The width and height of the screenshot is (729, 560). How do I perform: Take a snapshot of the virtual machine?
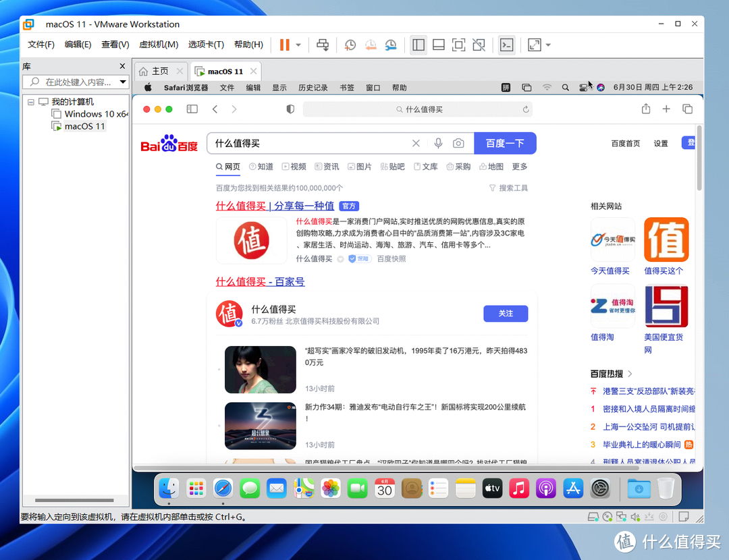350,45
